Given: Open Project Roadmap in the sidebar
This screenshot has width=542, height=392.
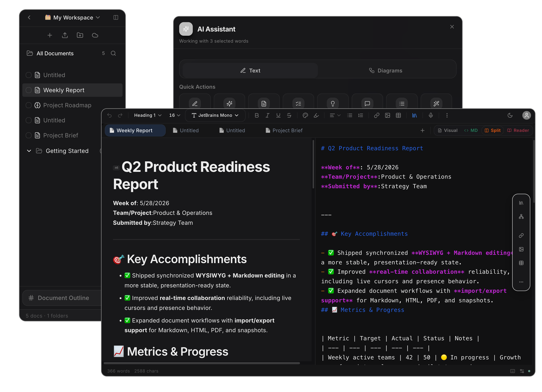Looking at the screenshot, I should (x=67, y=105).
